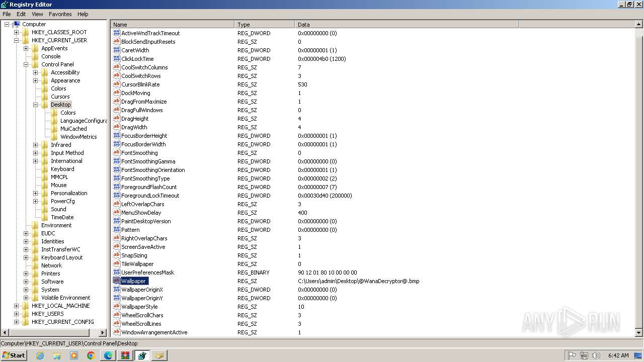The height and width of the screenshot is (362, 644).
Task: Open the Favorites menu
Action: point(60,14)
